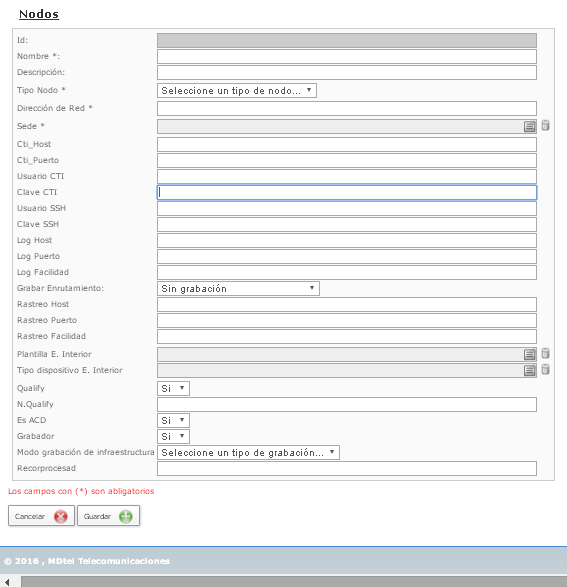Open the Grabador Si dropdown

[173, 437]
